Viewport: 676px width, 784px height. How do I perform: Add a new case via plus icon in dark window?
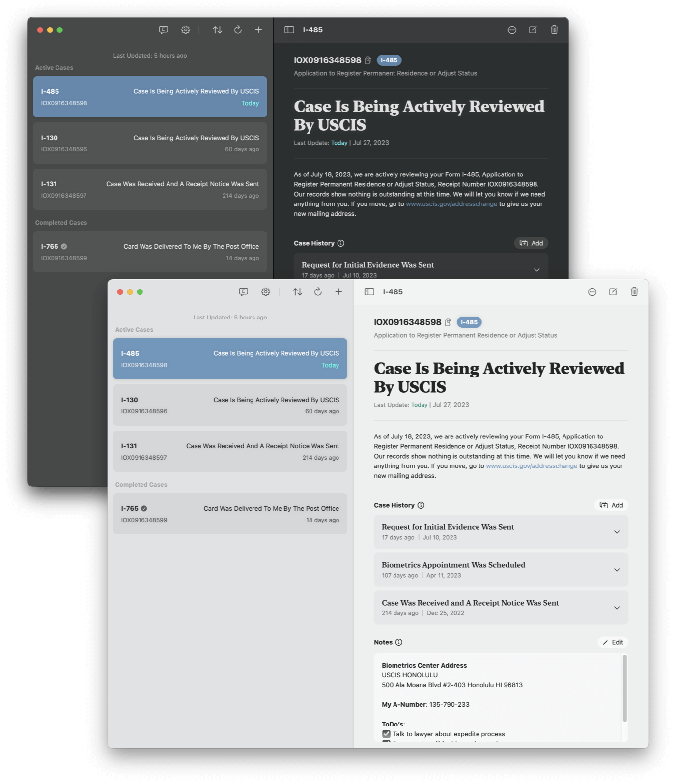pyautogui.click(x=258, y=30)
